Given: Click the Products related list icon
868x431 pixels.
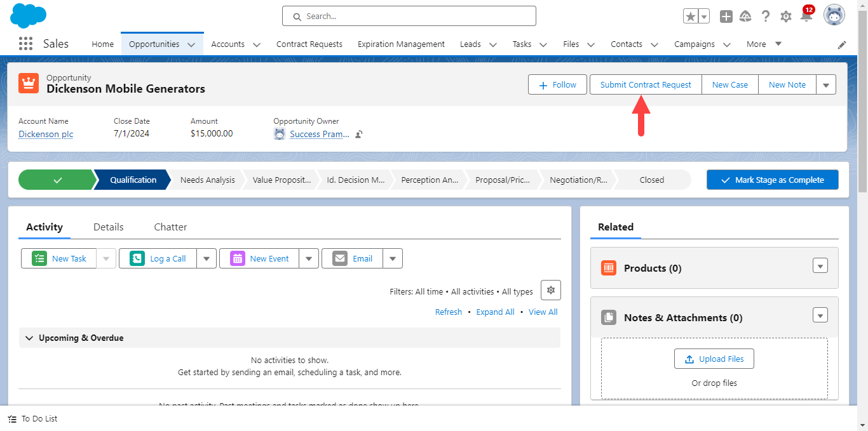Looking at the screenshot, I should (609, 268).
